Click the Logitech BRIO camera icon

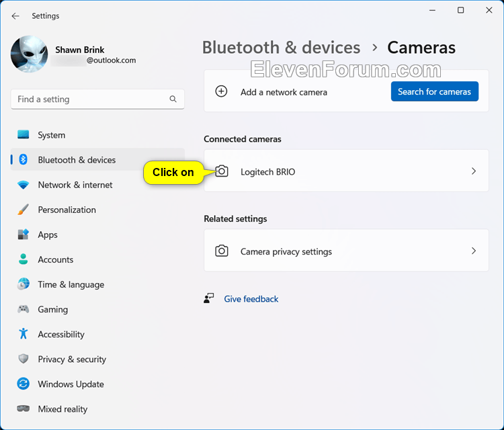[x=222, y=171]
